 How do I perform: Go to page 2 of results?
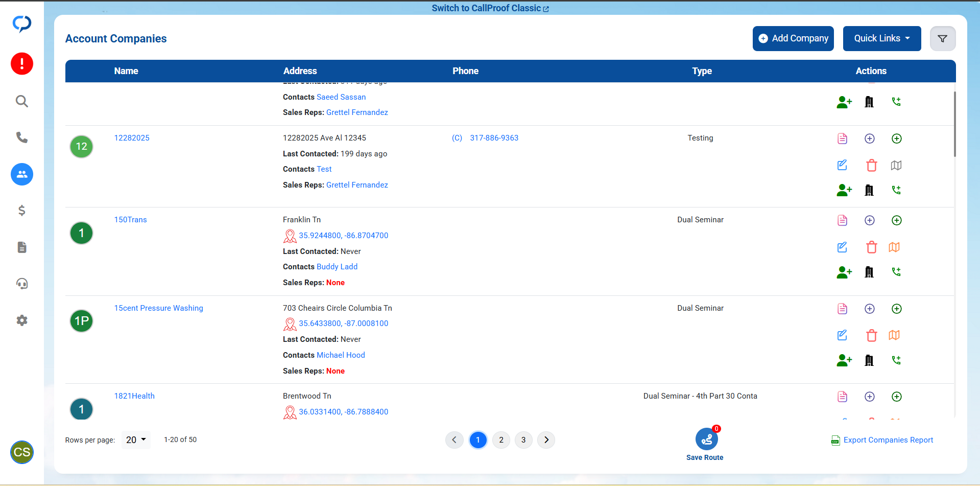coord(501,440)
